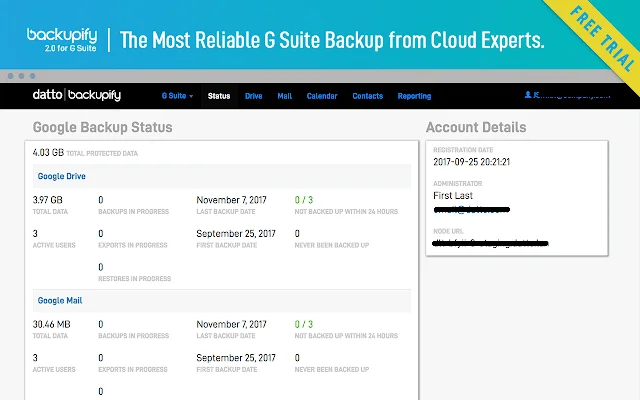Image resolution: width=640 pixels, height=400 pixels.
Task: Click Google Drive 0 / 3 not backed up count
Action: [x=304, y=200]
